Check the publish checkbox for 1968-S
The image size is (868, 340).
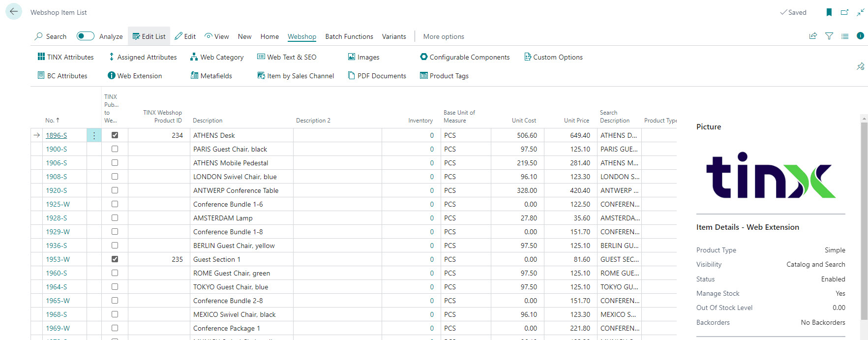115,314
